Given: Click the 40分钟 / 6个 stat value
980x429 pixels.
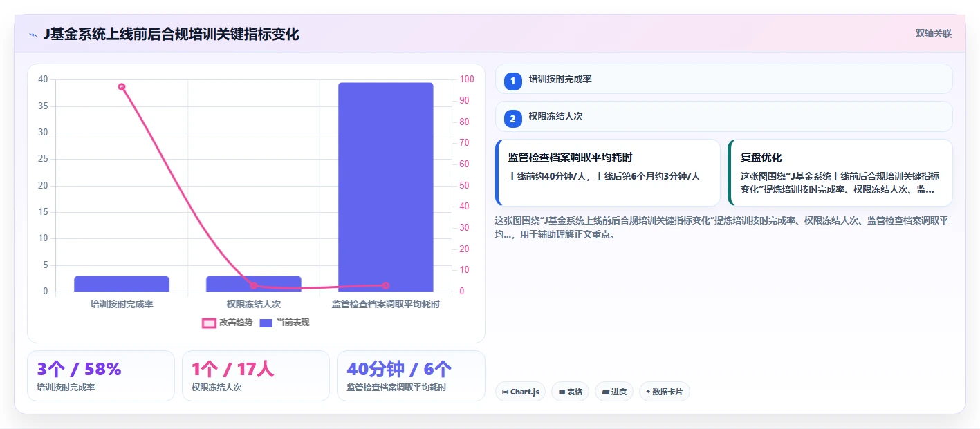Looking at the screenshot, I should (x=399, y=370).
